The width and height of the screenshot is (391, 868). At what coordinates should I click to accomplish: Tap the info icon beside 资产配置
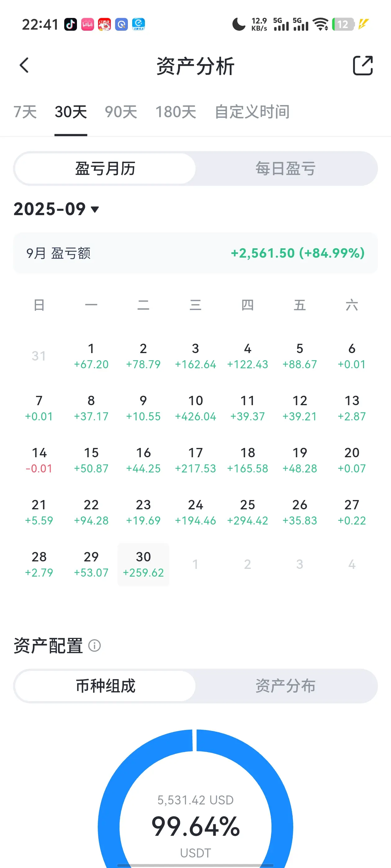[x=94, y=646]
